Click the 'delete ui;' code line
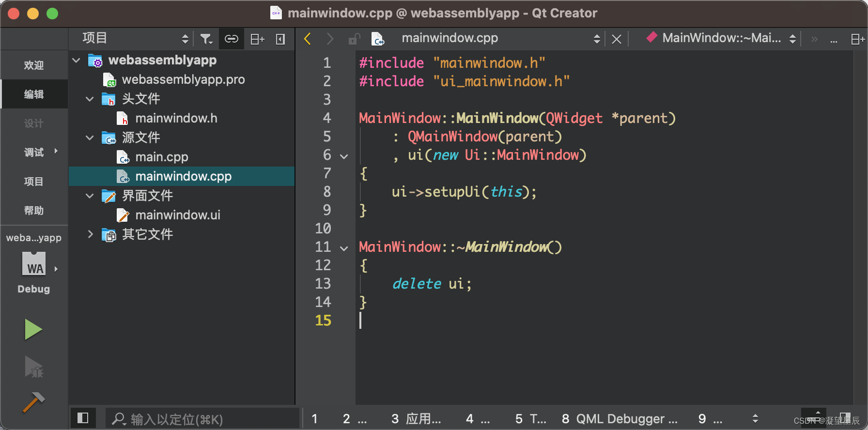This screenshot has height=430, width=868. [432, 283]
